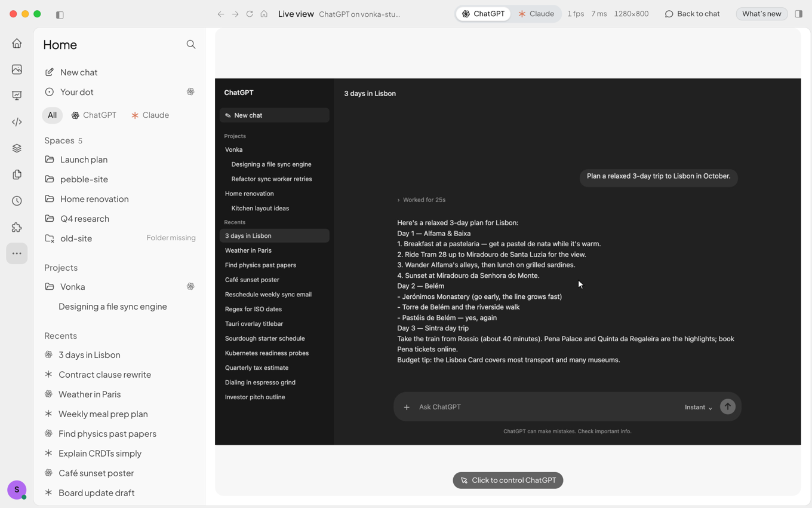Open the extensions puzzle rail icon

17,227
